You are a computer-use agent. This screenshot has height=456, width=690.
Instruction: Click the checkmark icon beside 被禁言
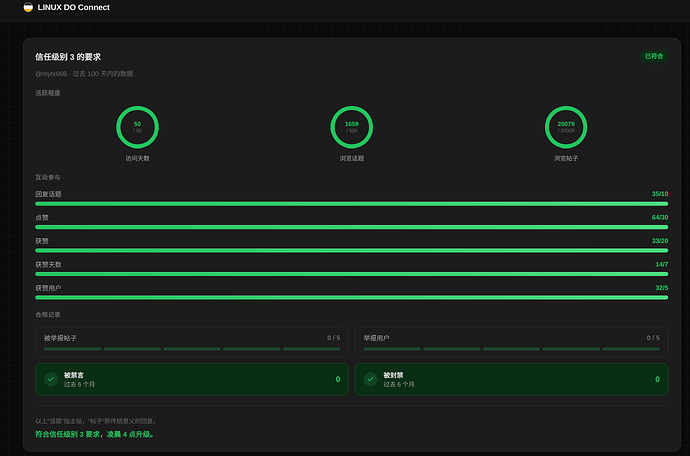click(x=51, y=379)
